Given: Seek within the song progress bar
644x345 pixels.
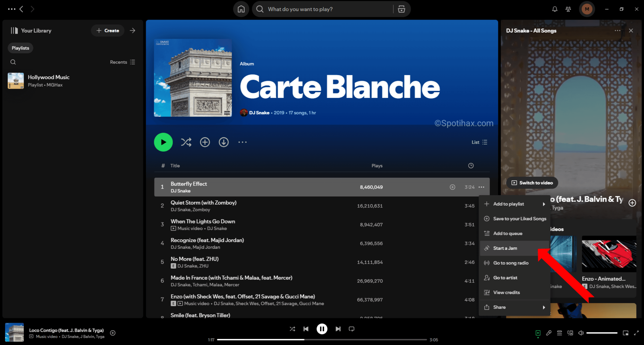Looking at the screenshot, I should [x=322, y=340].
